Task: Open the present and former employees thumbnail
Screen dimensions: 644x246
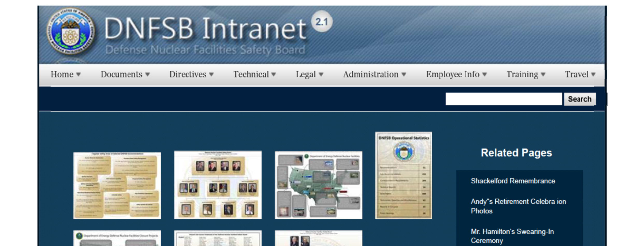Action: (x=218, y=238)
